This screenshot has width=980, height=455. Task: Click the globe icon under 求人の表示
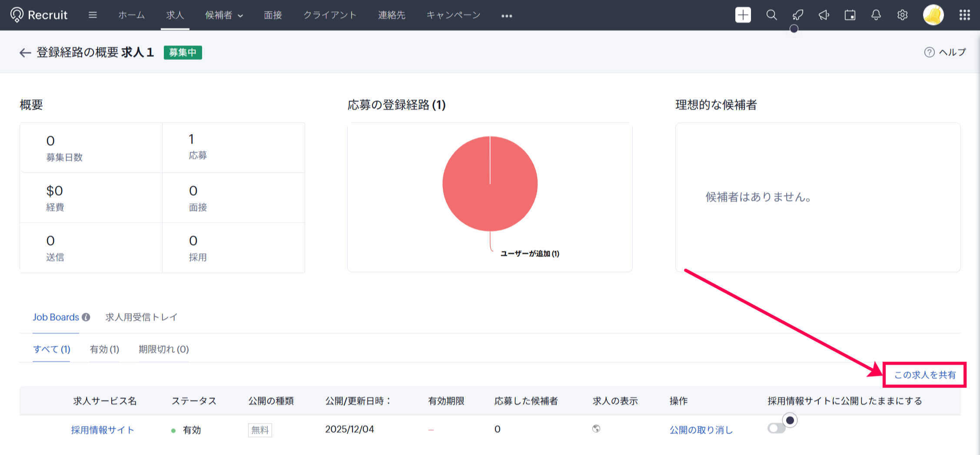click(x=596, y=429)
